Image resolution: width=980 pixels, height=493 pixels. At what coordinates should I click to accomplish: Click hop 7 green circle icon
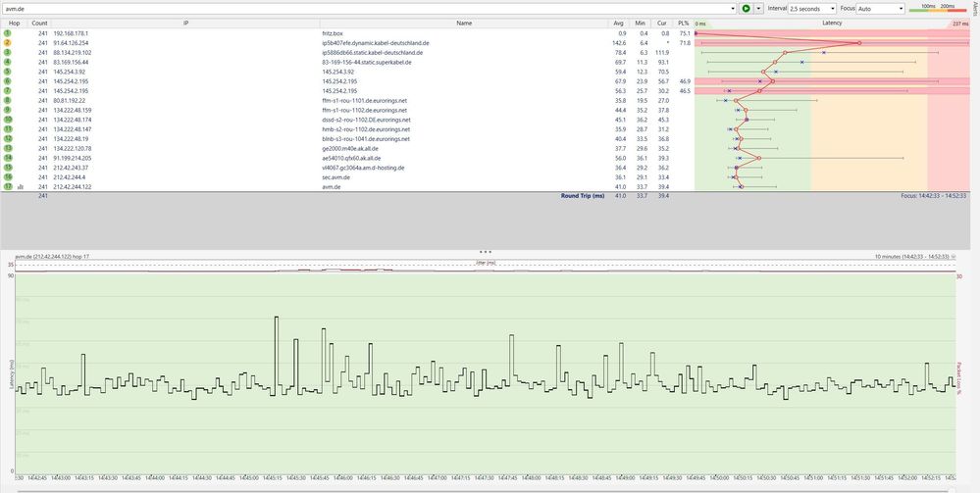tap(8, 90)
